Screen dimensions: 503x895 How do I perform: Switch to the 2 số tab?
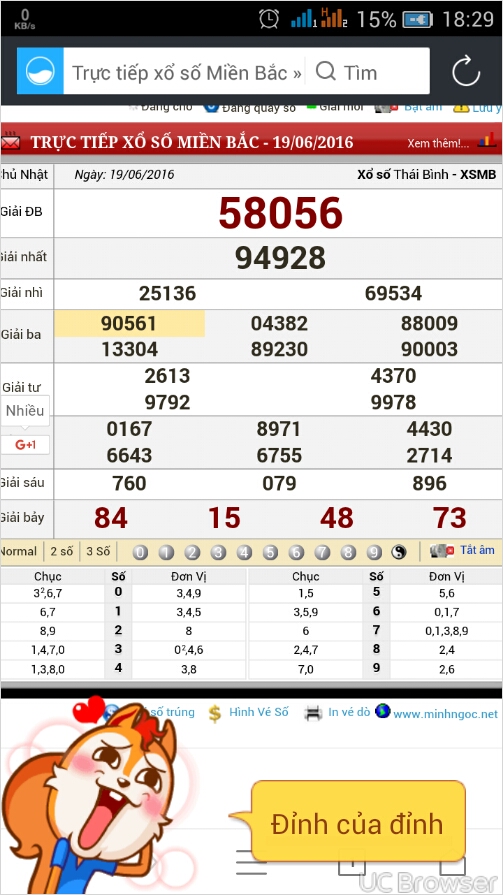point(62,551)
